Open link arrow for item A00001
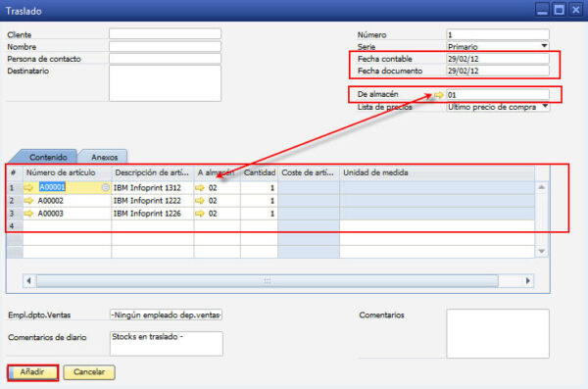This screenshot has height=389, width=588. point(28,187)
